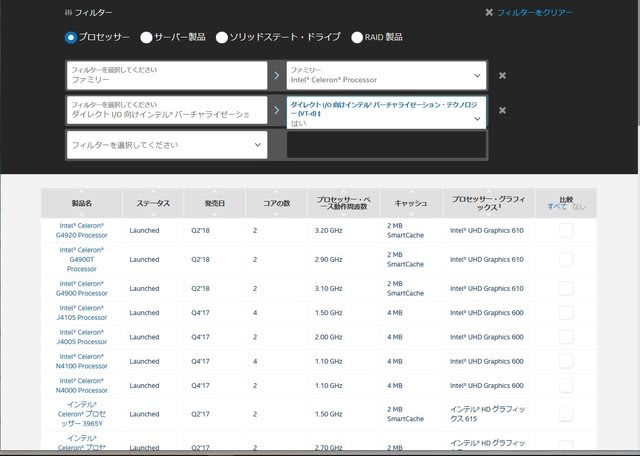Click the filter sliders icon beside フィルター
The width and height of the screenshot is (640, 456).
[68, 13]
